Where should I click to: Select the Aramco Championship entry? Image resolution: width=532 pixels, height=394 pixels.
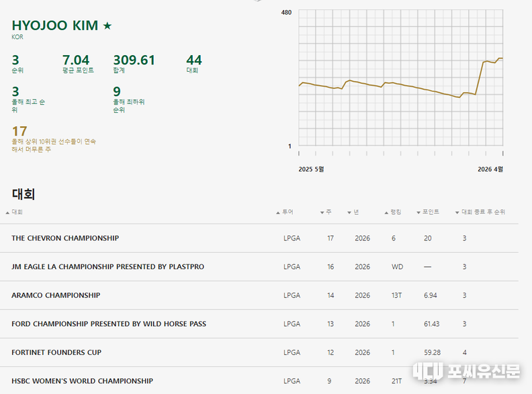coord(56,295)
